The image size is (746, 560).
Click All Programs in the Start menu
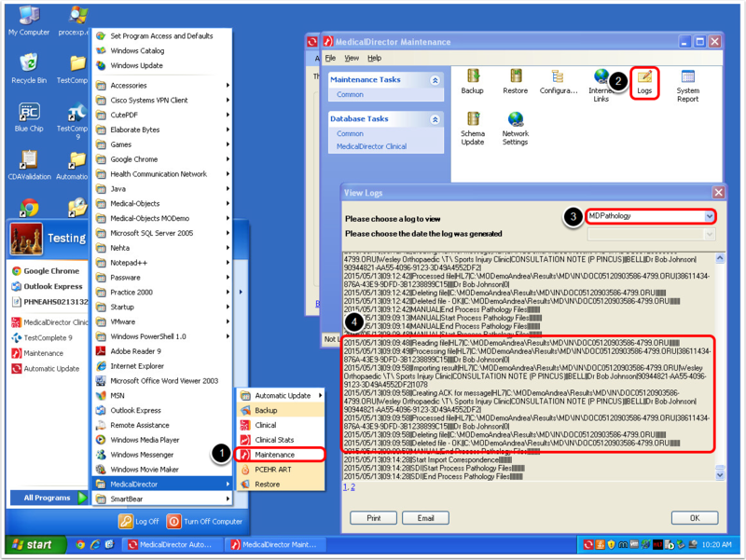[49, 498]
